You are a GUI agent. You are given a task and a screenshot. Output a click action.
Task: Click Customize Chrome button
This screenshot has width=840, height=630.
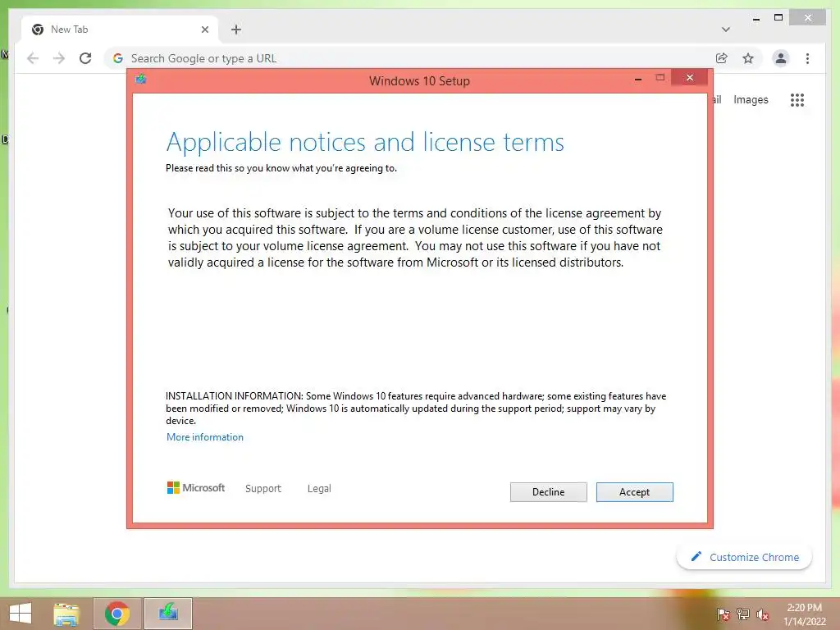(x=744, y=557)
